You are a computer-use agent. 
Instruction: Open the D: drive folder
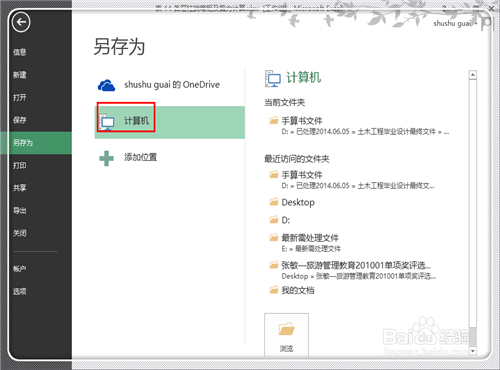[286, 220]
